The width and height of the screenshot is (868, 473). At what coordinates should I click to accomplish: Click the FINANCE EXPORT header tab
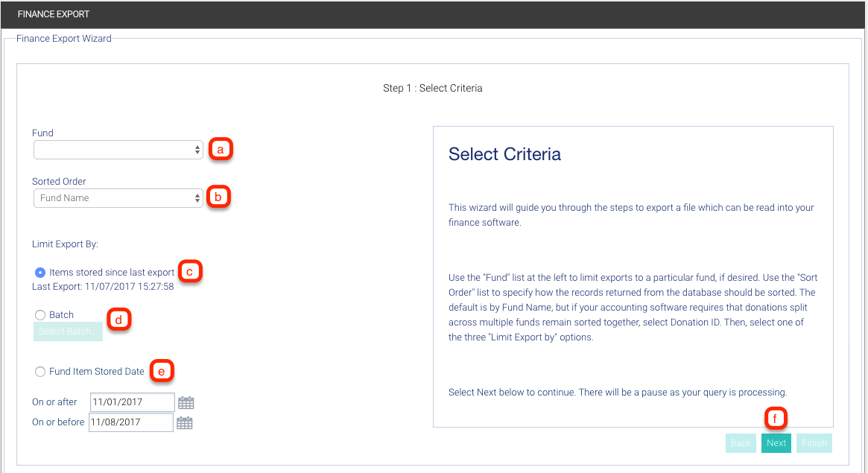coord(54,14)
